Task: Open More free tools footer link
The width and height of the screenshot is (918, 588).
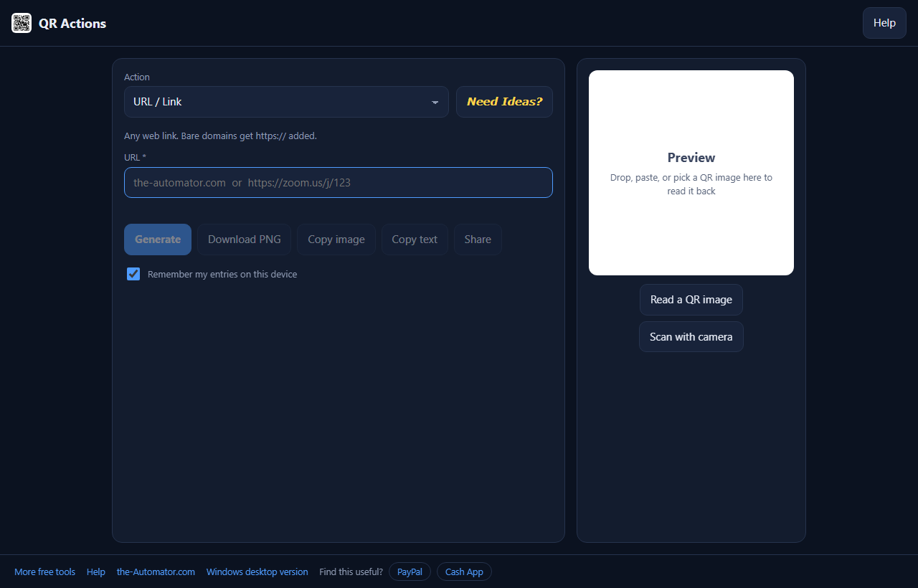Action: (44, 572)
